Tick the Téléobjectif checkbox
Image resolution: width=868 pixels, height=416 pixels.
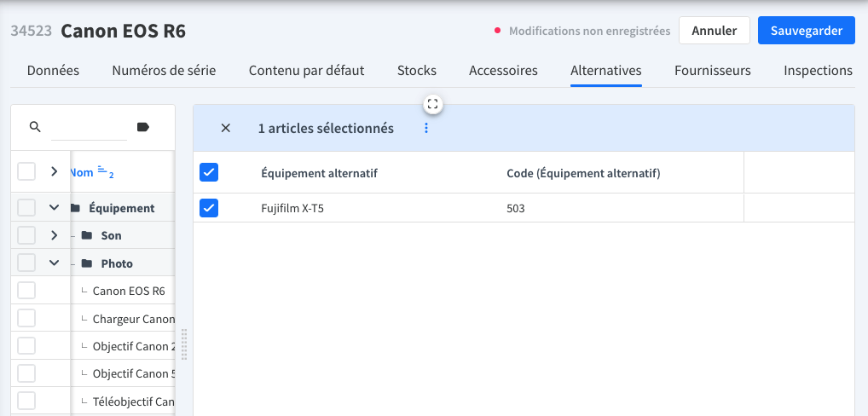tap(26, 401)
